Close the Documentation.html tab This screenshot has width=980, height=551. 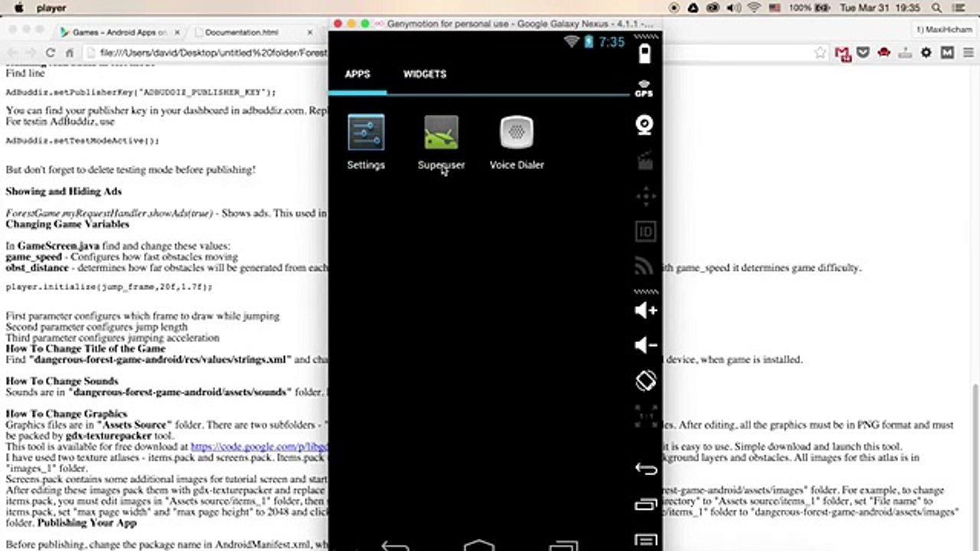point(310,32)
